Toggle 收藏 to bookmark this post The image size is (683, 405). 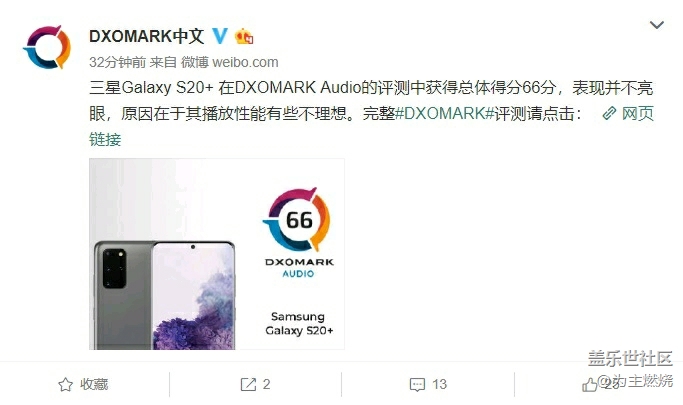click(x=94, y=384)
